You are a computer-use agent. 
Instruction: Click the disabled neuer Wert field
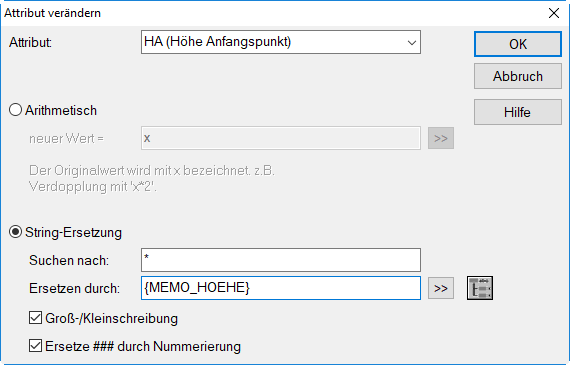tap(281, 138)
